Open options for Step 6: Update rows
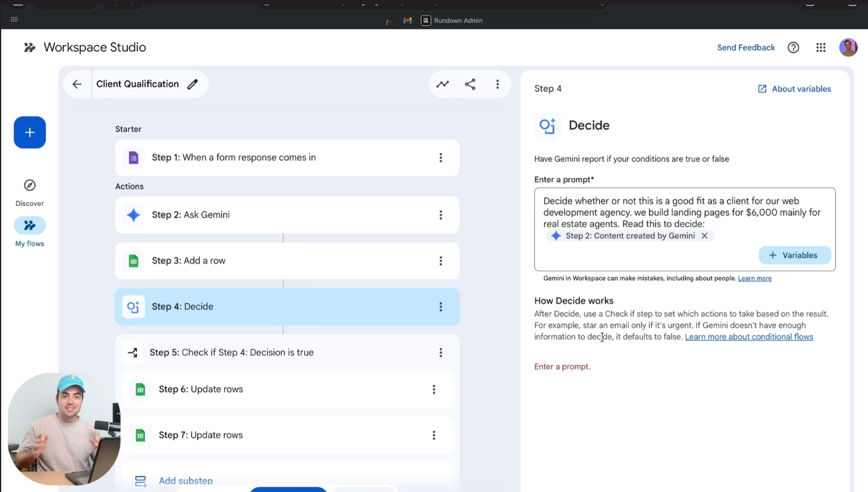This screenshot has height=492, width=868. tap(433, 389)
